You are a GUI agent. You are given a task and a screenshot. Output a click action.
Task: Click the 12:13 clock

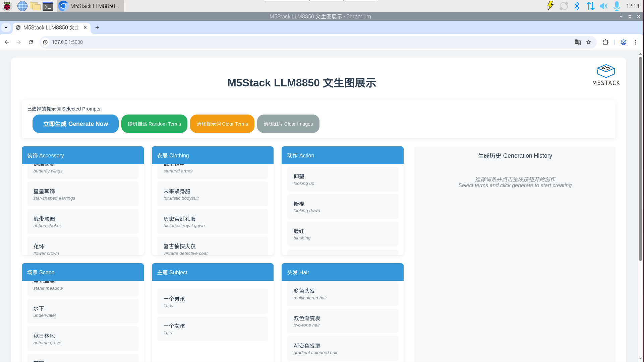tap(633, 6)
